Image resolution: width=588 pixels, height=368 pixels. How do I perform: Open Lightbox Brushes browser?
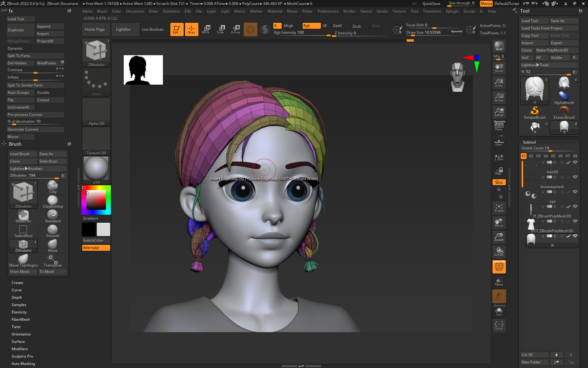tap(38, 169)
